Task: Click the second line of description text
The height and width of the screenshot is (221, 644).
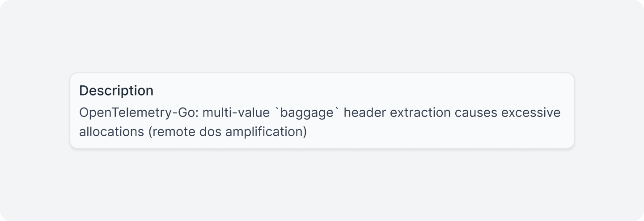Action: (193, 132)
